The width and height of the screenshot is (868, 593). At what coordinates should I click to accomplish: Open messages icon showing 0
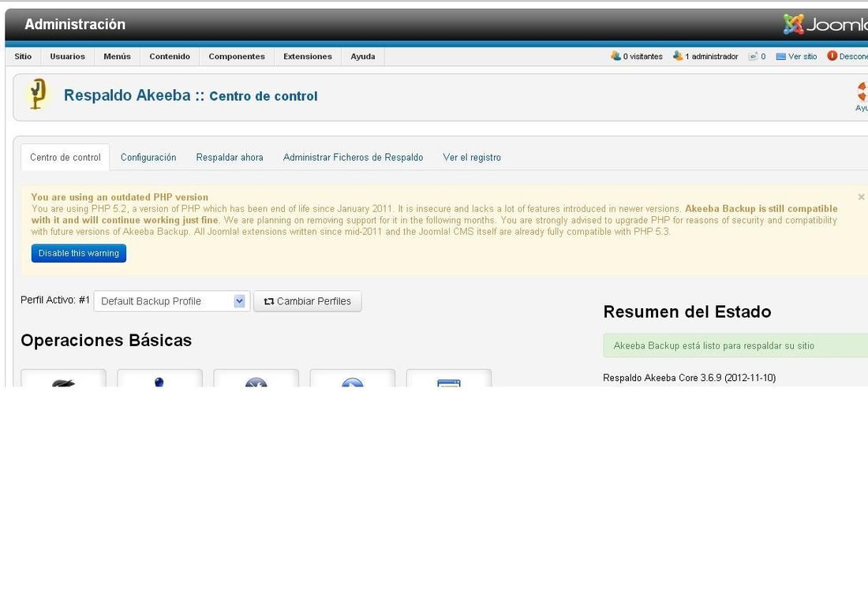click(753, 57)
